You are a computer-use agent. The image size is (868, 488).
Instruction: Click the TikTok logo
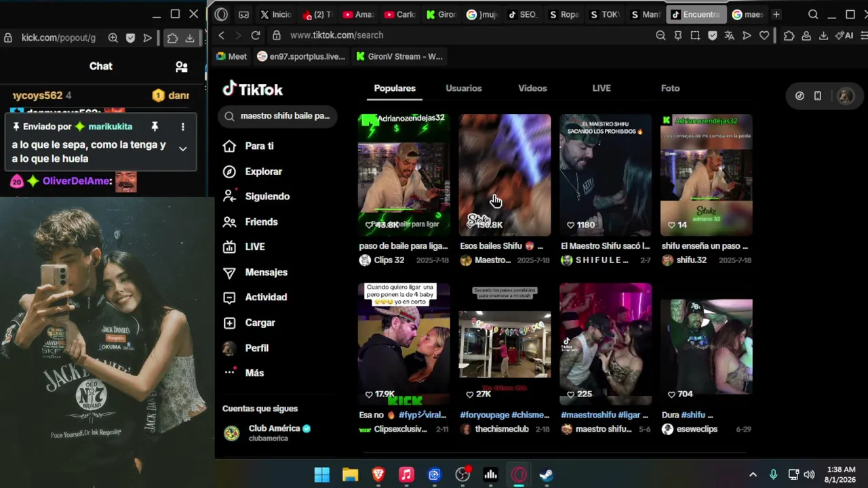click(253, 89)
